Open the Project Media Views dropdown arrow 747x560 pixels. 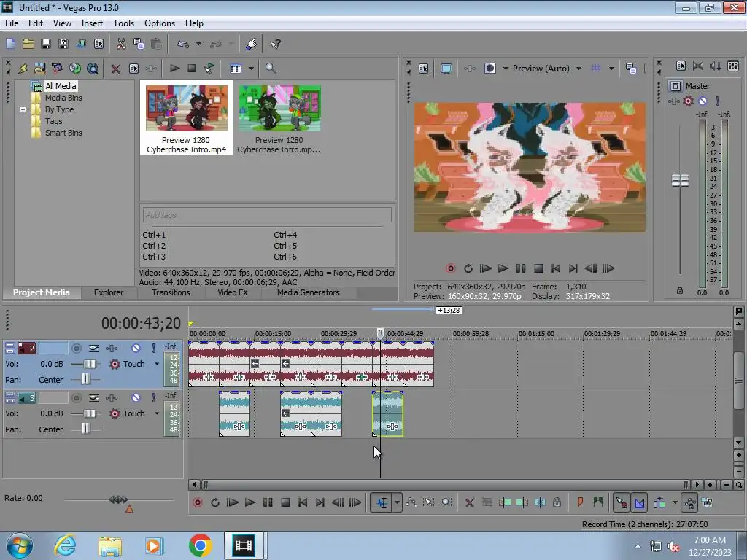(x=251, y=69)
